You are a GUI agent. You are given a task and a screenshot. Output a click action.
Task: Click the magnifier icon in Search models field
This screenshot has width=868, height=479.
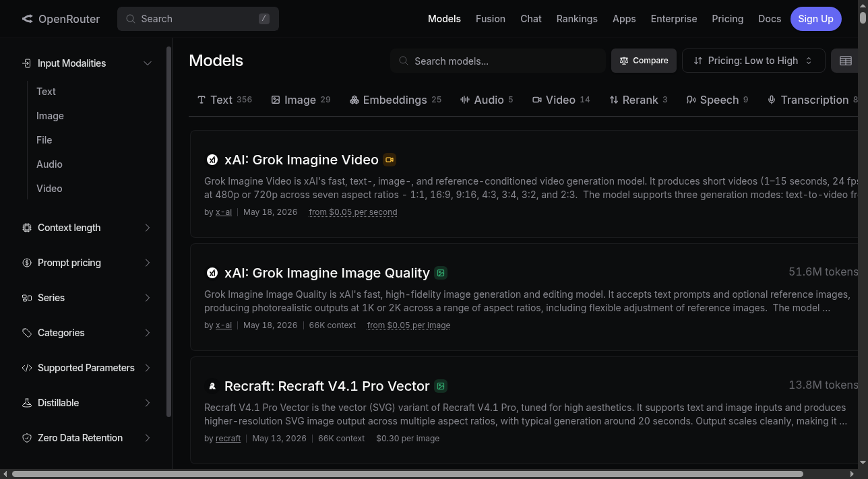(404, 61)
